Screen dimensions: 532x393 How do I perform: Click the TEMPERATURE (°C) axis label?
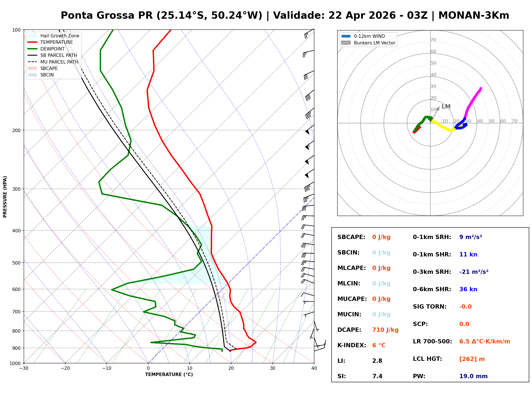169,375
